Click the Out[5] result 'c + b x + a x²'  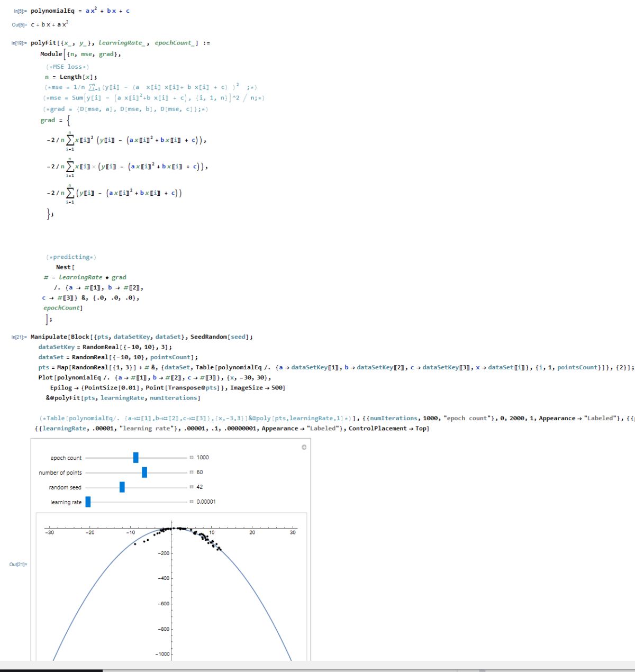[x=50, y=24]
